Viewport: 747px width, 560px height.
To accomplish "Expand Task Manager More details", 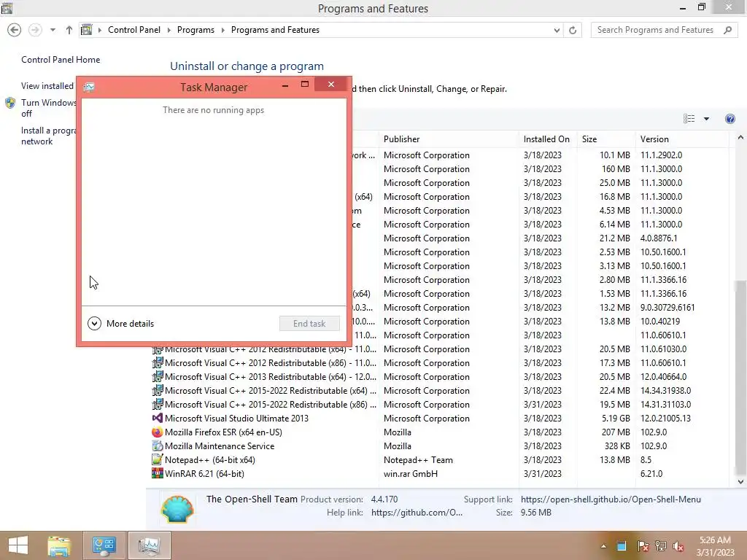I will click(121, 324).
